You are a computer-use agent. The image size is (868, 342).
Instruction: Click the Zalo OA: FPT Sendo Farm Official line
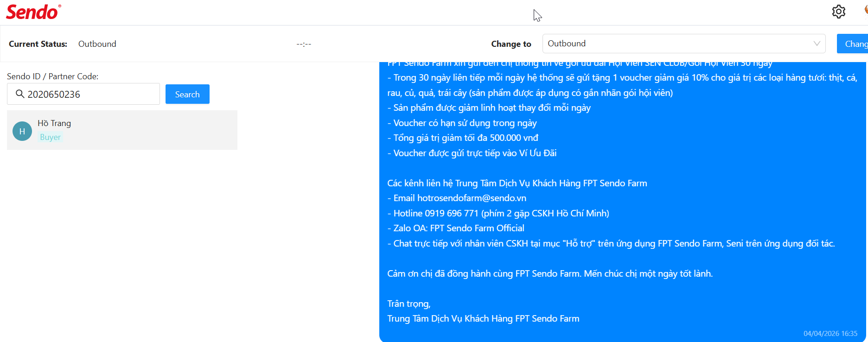[456, 228]
